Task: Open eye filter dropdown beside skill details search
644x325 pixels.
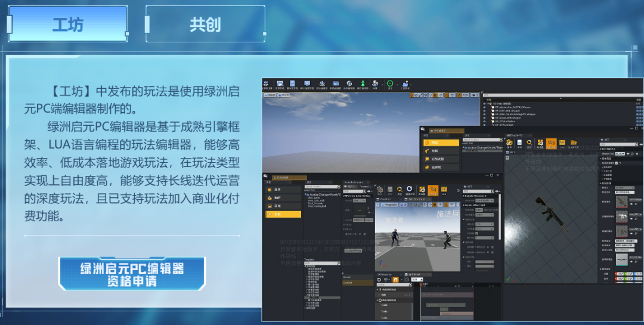Action: [497, 191]
